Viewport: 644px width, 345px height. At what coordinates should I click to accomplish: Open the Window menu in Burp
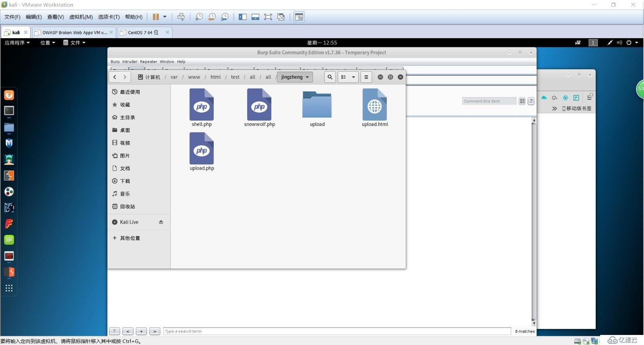[x=167, y=62]
